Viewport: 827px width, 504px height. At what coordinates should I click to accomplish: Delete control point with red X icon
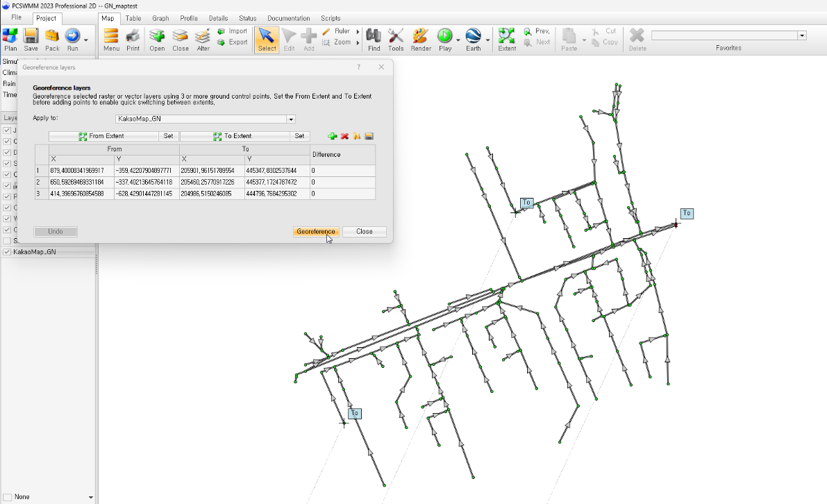[344, 136]
